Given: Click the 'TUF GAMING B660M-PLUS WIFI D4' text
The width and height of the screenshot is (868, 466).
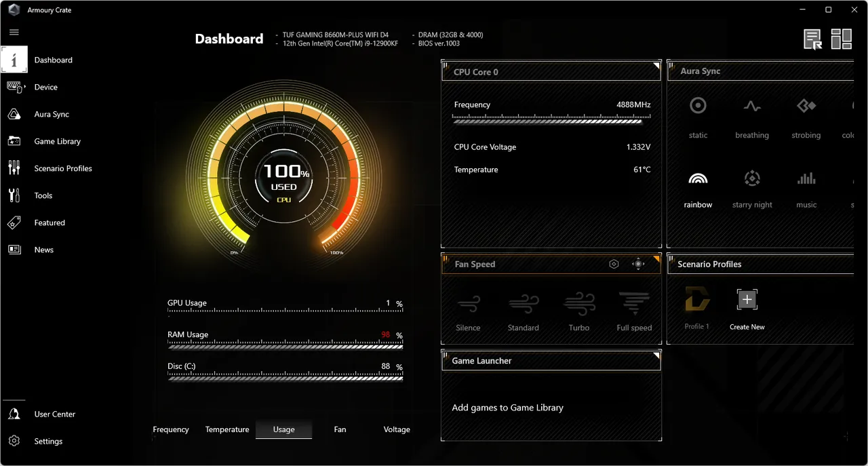Looking at the screenshot, I should 335,35.
